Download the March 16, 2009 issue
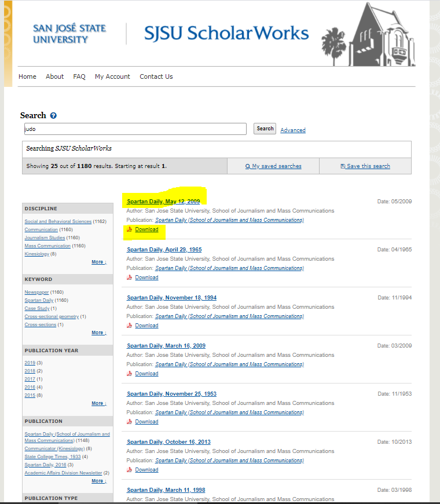 pyautogui.click(x=147, y=374)
